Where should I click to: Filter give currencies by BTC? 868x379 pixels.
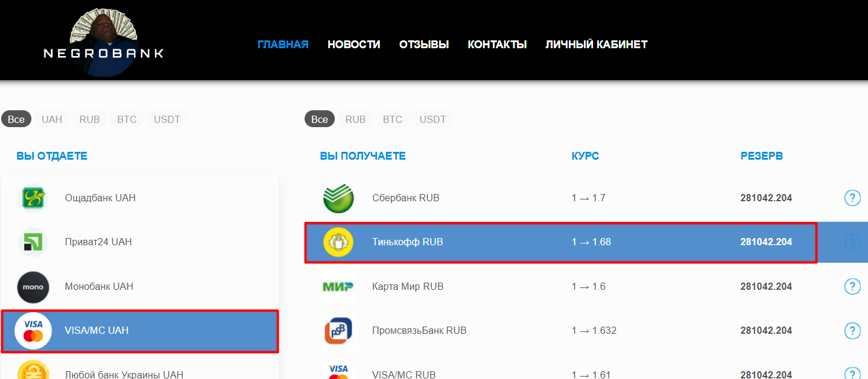127,119
